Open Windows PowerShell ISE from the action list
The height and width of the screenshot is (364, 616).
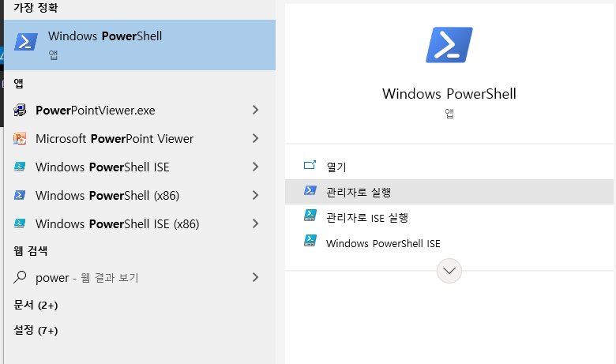pos(449,243)
